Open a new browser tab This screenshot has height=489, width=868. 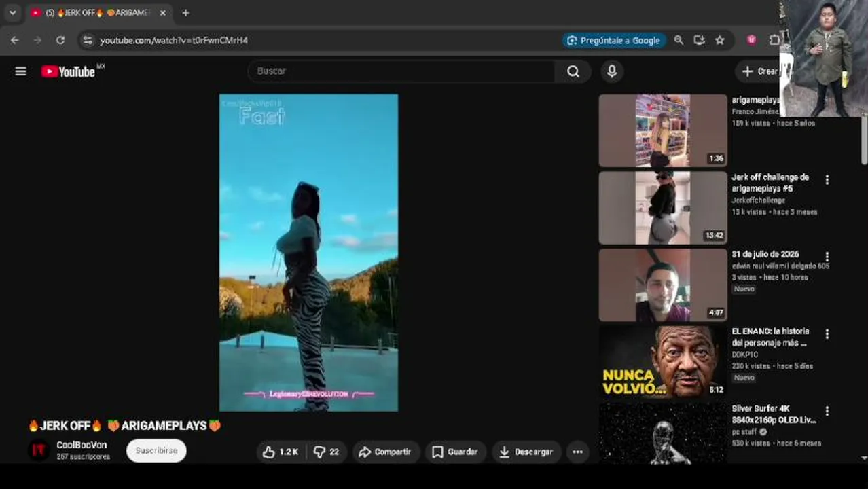[x=185, y=13]
